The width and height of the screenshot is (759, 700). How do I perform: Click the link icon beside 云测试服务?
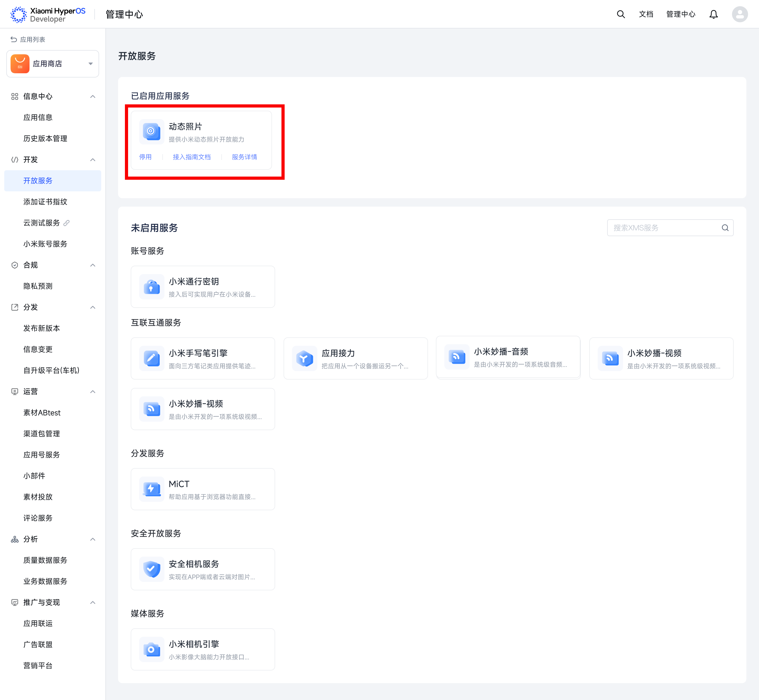67,223
